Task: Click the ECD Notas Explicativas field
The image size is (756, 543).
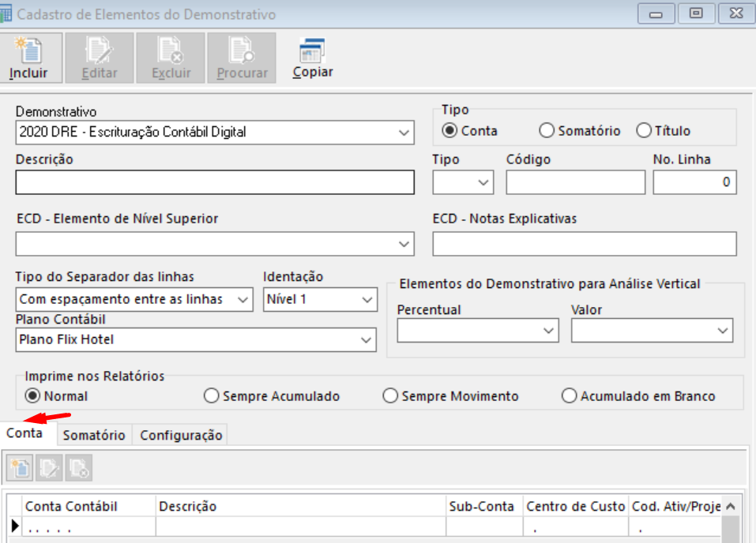Action: (x=585, y=244)
